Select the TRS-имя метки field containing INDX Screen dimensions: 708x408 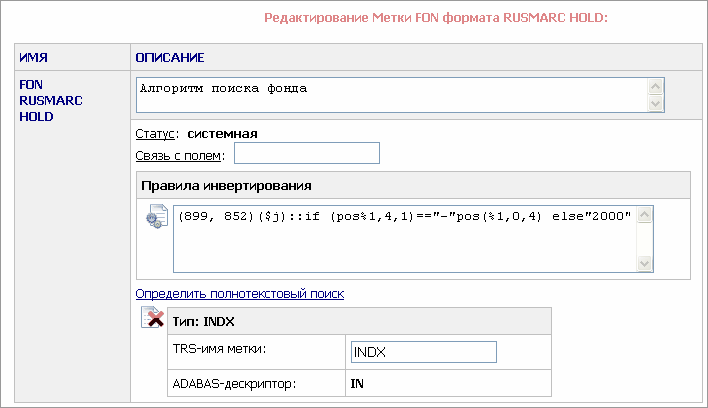(x=424, y=352)
